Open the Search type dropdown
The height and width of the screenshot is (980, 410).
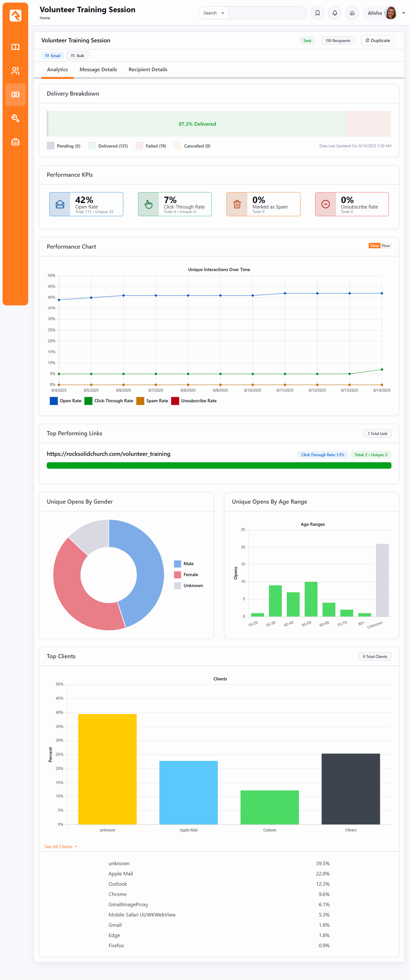pyautogui.click(x=213, y=13)
